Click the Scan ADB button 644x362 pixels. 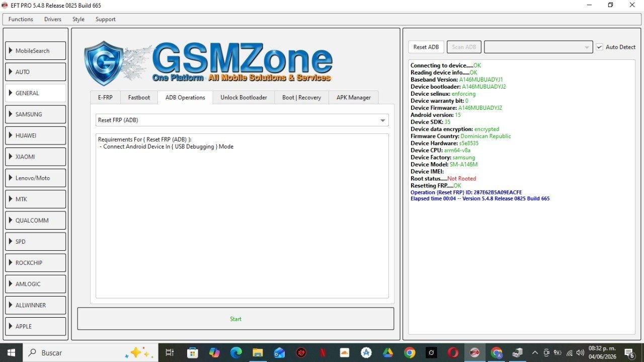tap(464, 47)
